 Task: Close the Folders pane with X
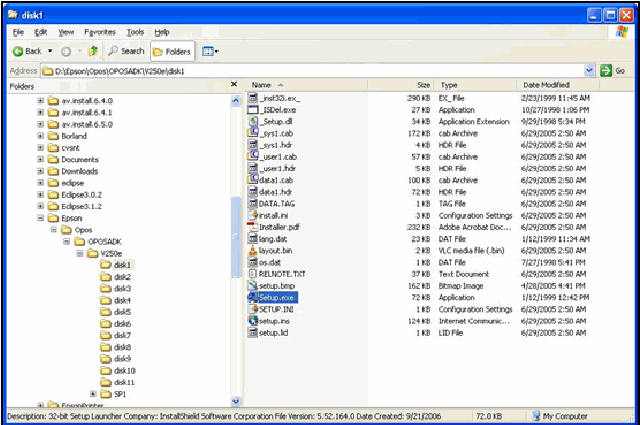[233, 86]
